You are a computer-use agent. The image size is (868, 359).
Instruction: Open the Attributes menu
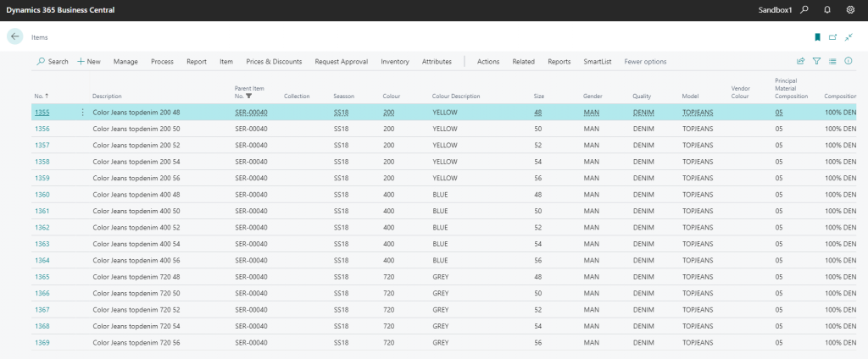437,62
